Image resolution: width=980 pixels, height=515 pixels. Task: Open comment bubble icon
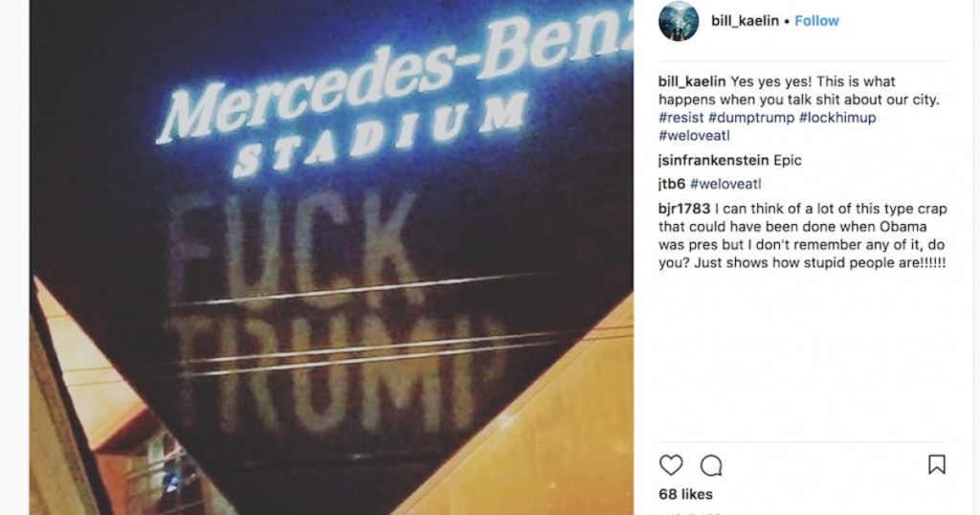tap(711, 465)
